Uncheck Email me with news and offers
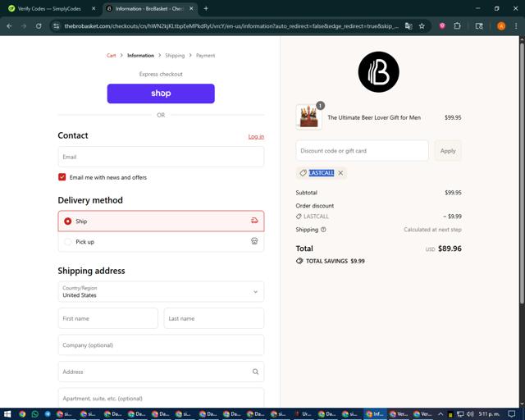This screenshot has width=525, height=420. coord(62,177)
